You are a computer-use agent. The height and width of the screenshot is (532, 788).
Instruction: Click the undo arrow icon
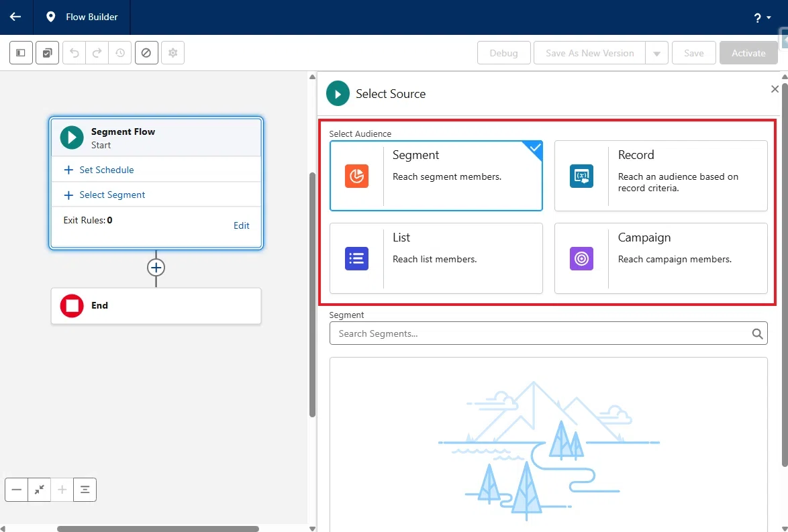[75, 53]
